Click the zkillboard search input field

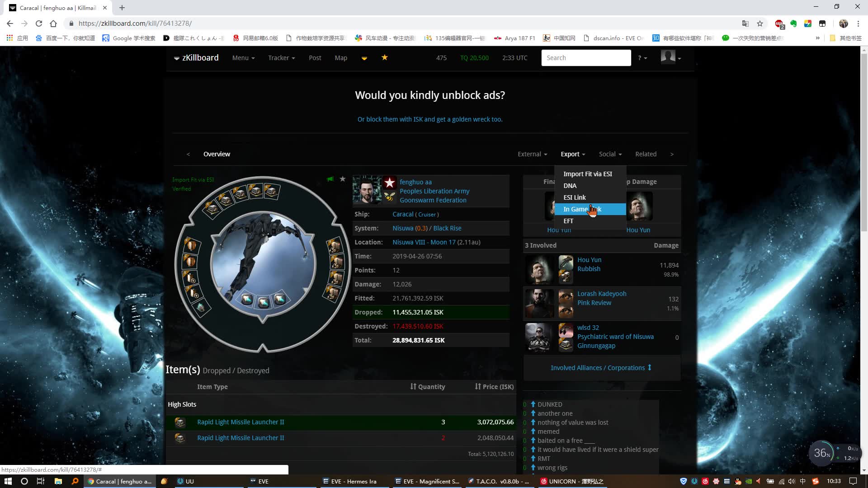pyautogui.click(x=586, y=57)
